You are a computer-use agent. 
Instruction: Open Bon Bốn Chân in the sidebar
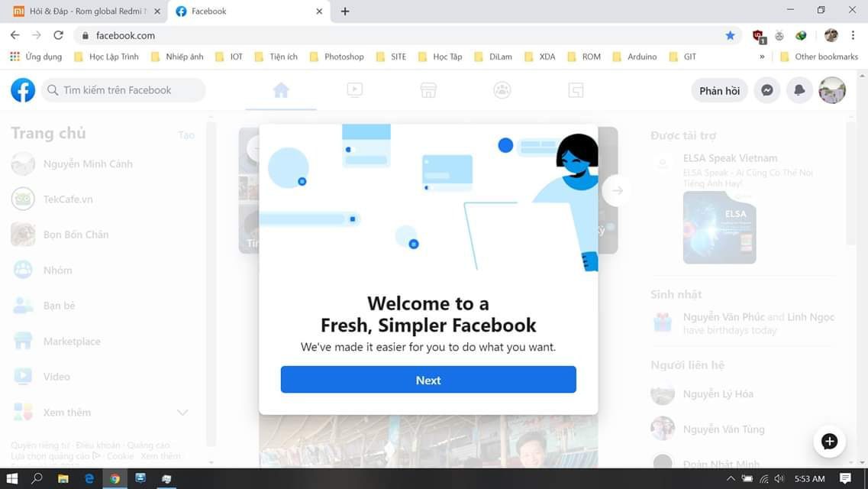(60, 235)
